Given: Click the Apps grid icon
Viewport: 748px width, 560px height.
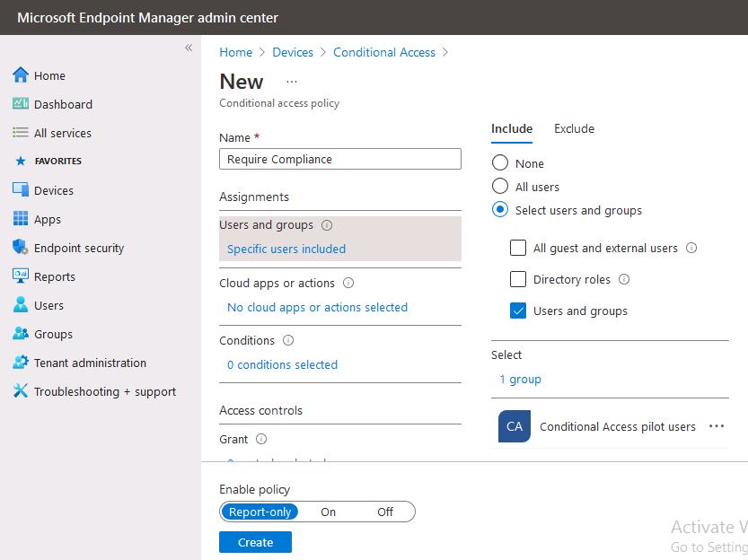Looking at the screenshot, I should pos(21,219).
